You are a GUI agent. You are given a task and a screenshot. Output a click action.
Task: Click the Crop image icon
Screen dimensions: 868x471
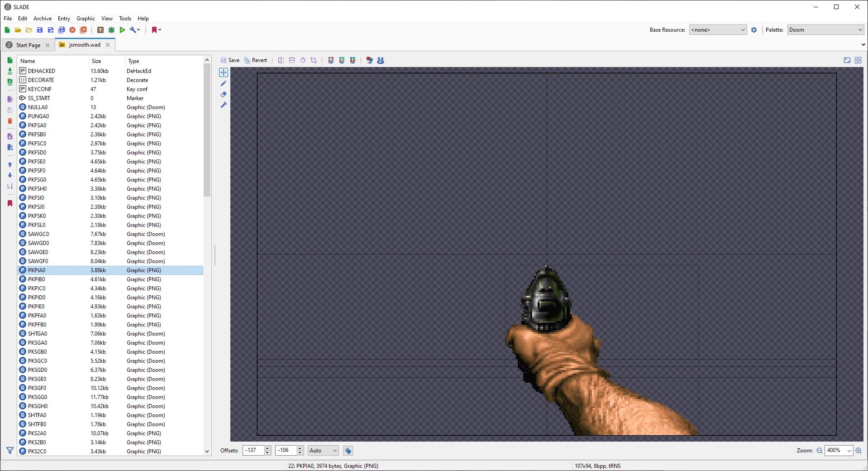click(x=314, y=60)
